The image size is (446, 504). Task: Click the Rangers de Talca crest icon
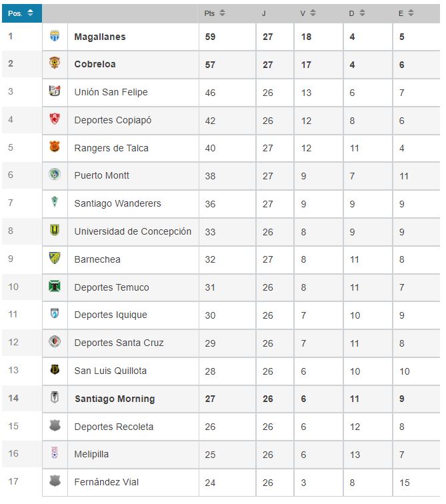tap(55, 147)
